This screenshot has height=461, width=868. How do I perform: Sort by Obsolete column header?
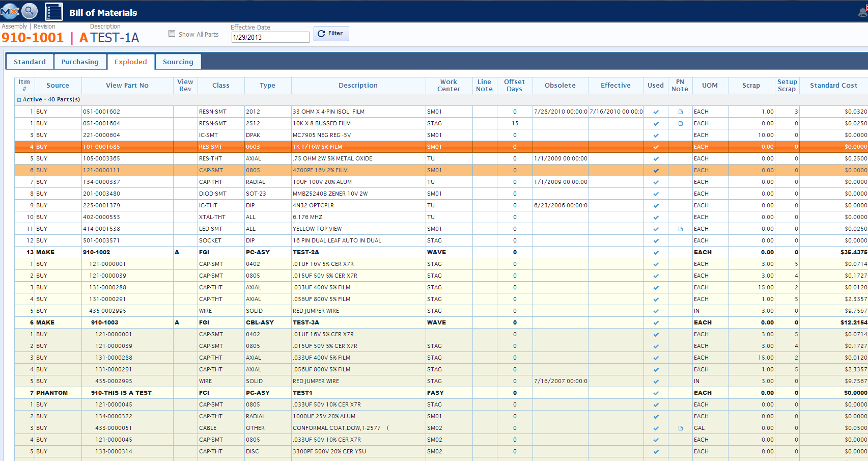tap(560, 85)
